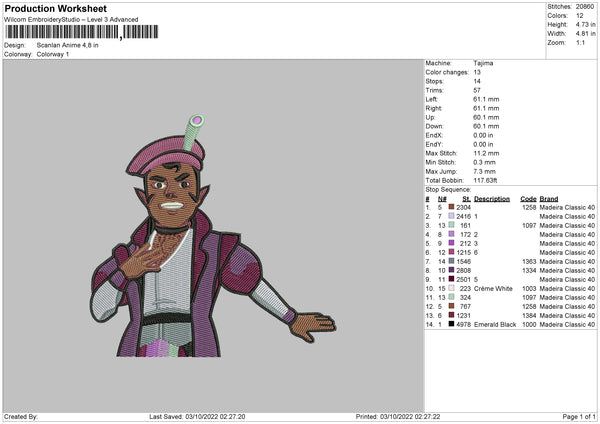Click the burgundy swatch in stop 13
The width and height of the screenshot is (600, 424).
coord(452,315)
